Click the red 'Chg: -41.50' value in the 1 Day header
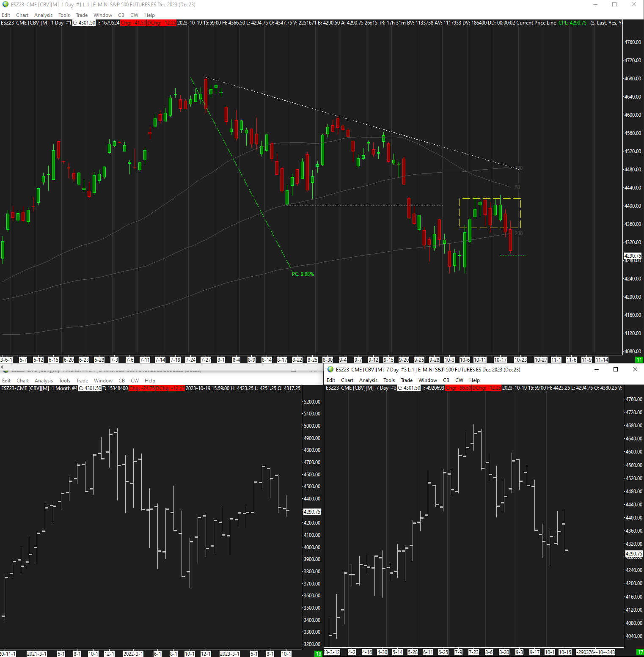The image size is (644, 657). coord(133,23)
